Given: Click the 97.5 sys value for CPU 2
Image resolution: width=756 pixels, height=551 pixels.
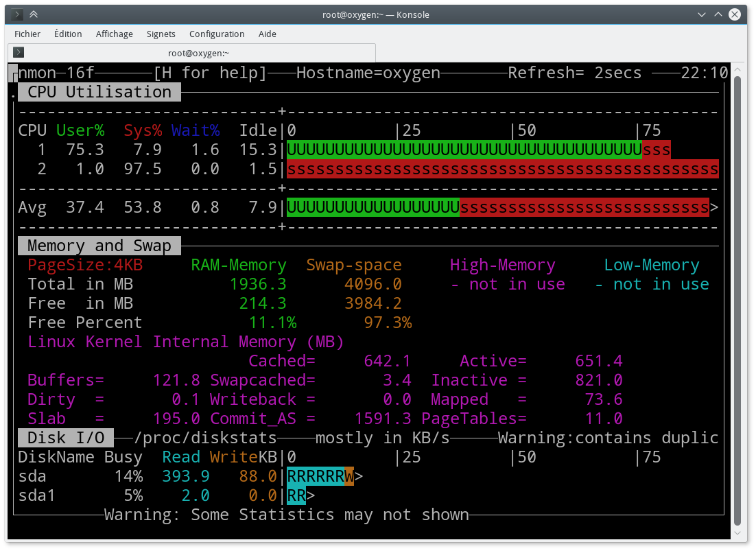Looking at the screenshot, I should [x=143, y=169].
